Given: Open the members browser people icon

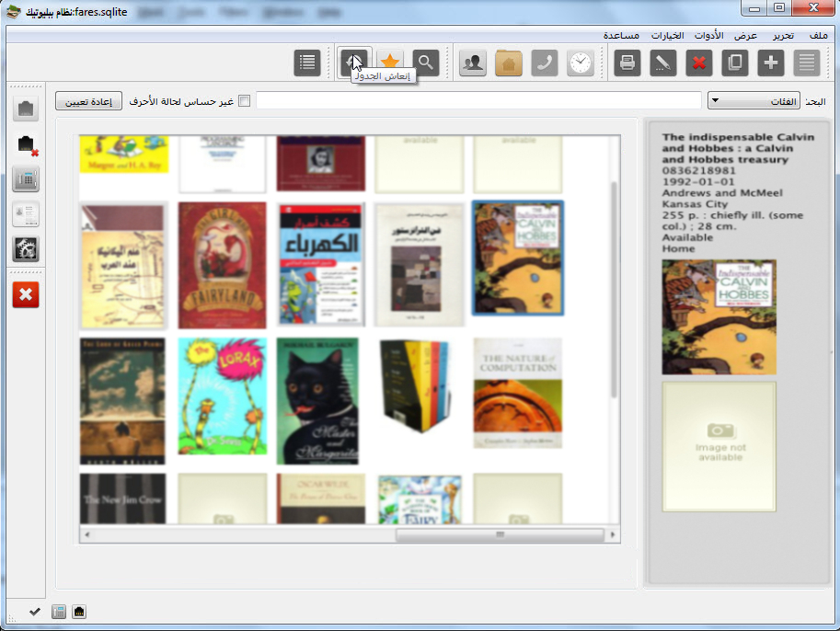Looking at the screenshot, I should click(x=473, y=63).
